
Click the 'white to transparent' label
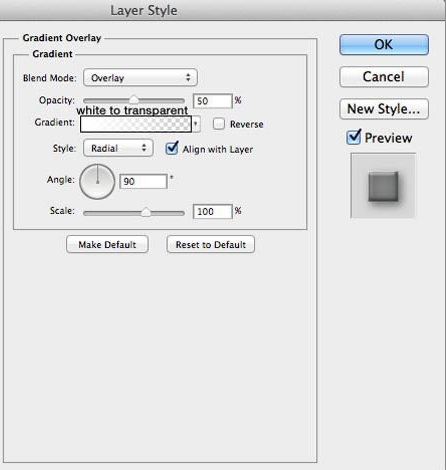tap(132, 110)
